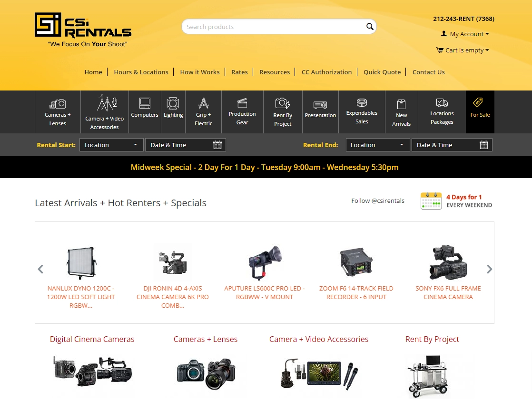The height and width of the screenshot is (402, 532).
Task: Open the Nanlux Dyno 1200C product link
Action: point(81,297)
